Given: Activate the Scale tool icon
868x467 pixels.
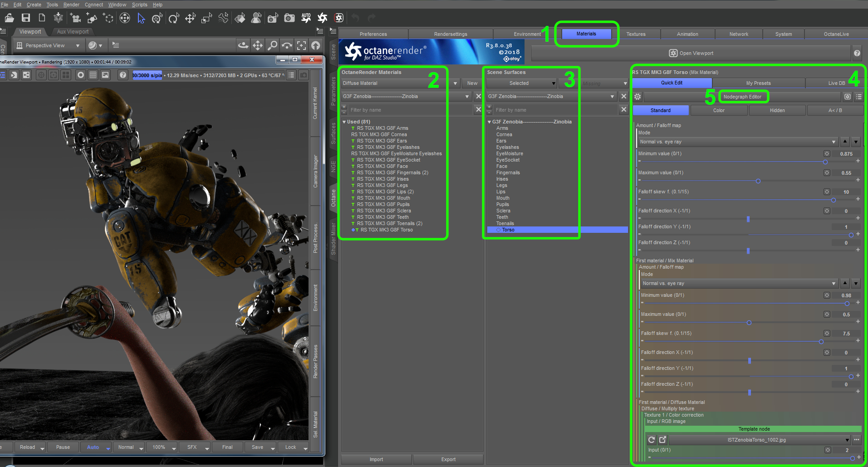Looking at the screenshot, I should tap(207, 18).
